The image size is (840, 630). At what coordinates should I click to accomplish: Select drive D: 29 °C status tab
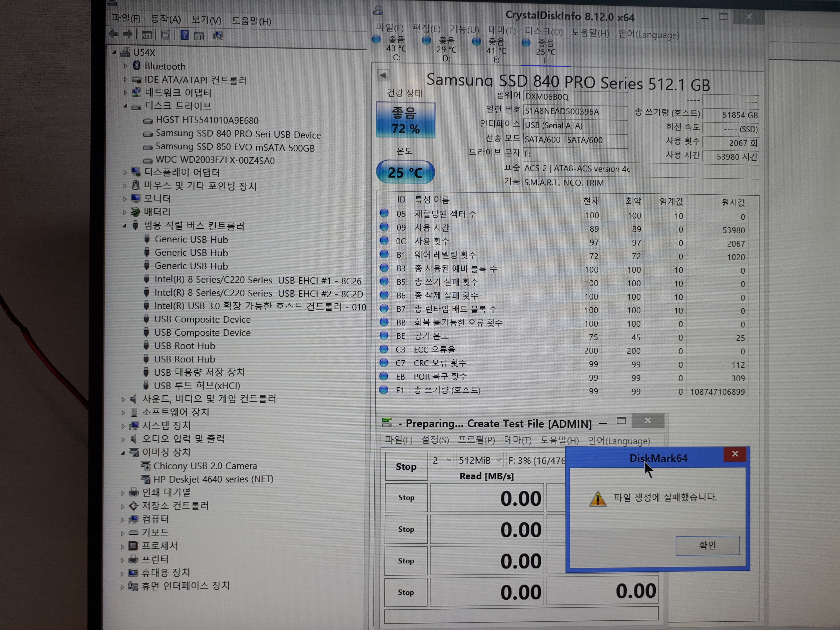coord(441,49)
